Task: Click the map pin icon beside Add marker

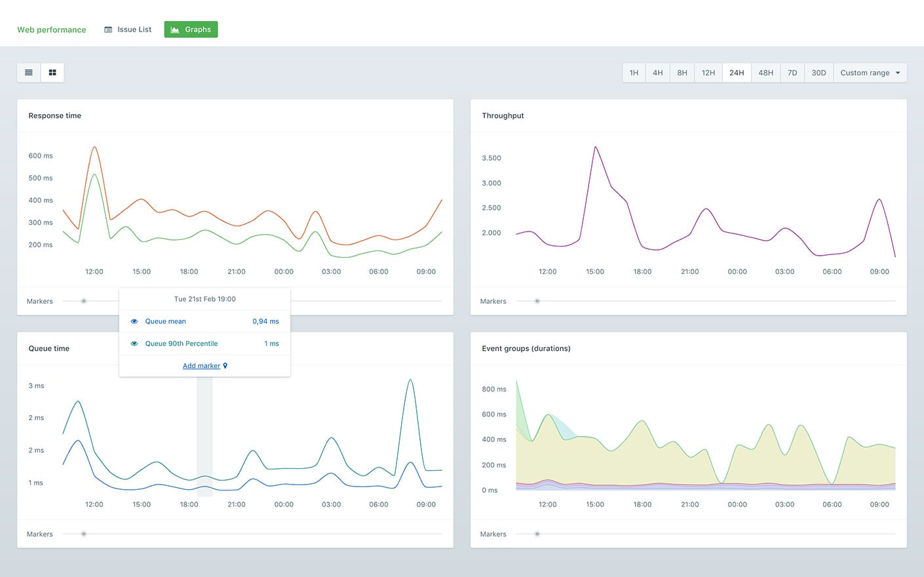Action: (x=225, y=366)
